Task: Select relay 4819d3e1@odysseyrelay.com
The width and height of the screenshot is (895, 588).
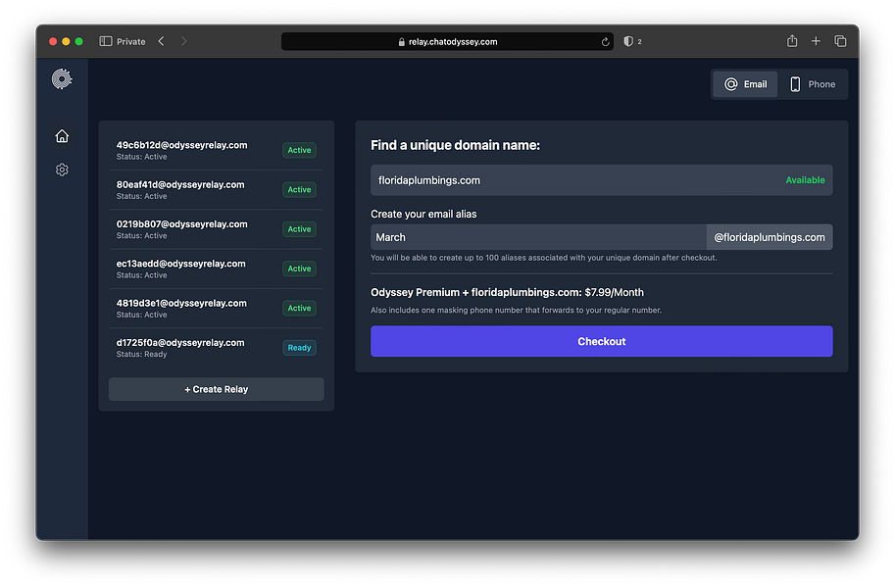Action: coord(217,309)
